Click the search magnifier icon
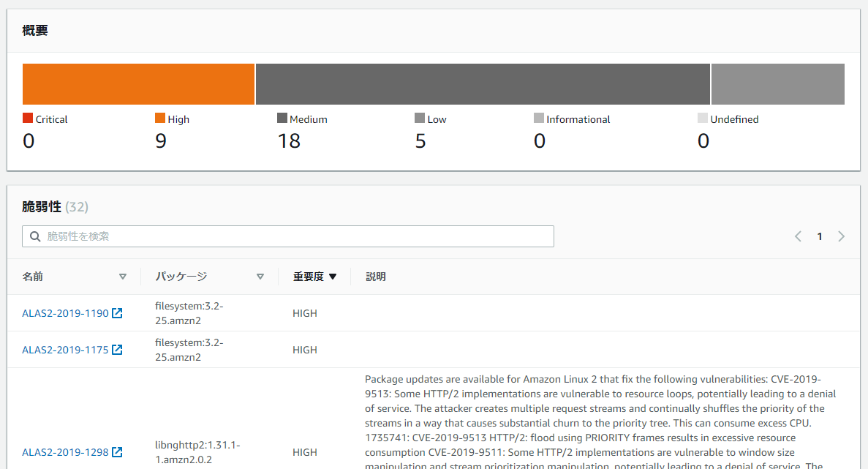Viewport: 868px width, 469px height. coord(35,236)
